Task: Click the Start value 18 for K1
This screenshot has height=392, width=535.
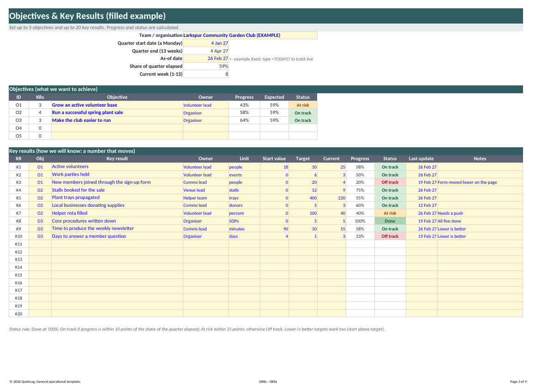Action: tap(274, 167)
